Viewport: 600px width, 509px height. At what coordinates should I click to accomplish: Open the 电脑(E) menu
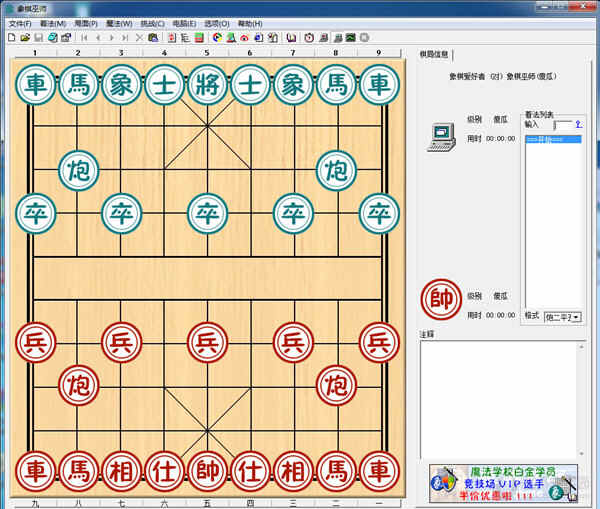(x=184, y=23)
